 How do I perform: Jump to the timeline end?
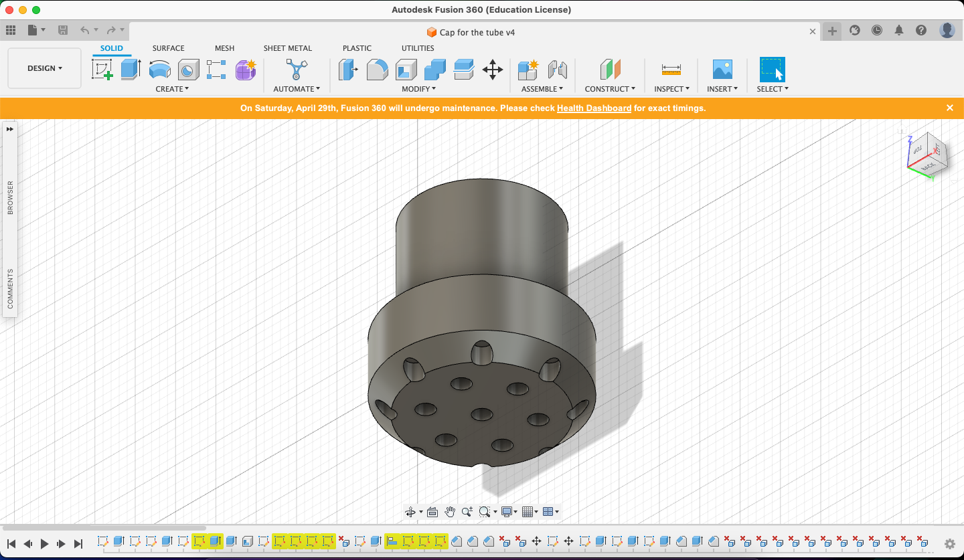coord(78,544)
